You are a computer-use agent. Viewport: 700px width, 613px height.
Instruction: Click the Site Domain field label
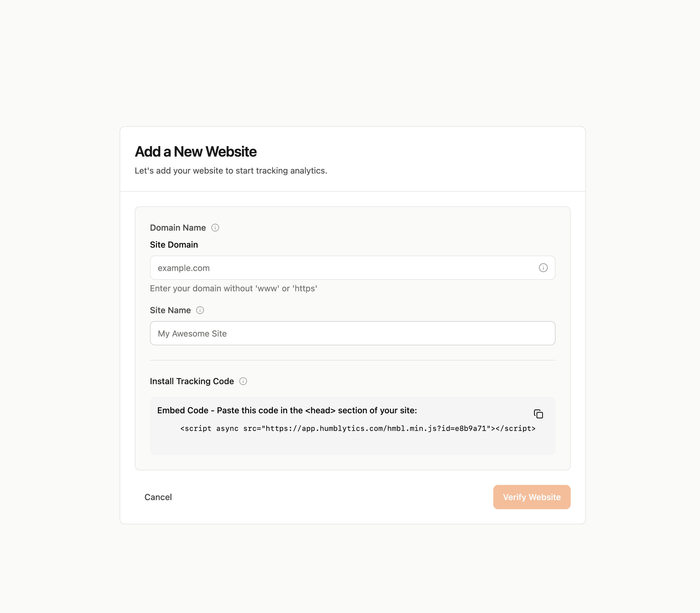pyautogui.click(x=174, y=245)
